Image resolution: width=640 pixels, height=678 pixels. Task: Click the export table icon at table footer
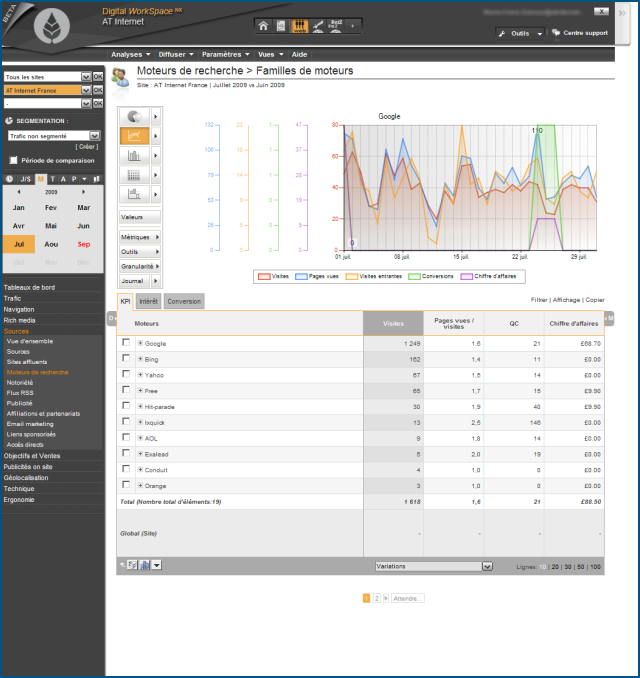132,565
